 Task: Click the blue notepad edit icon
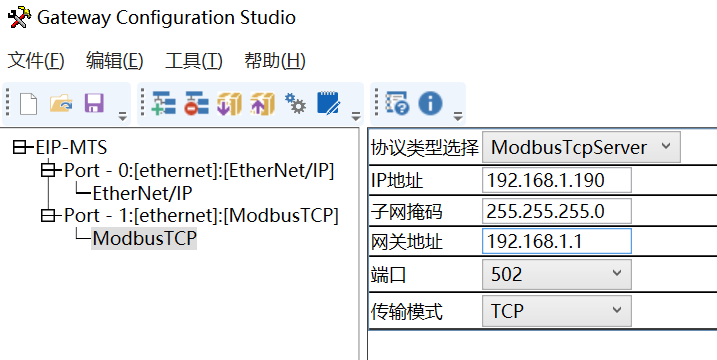tap(328, 103)
